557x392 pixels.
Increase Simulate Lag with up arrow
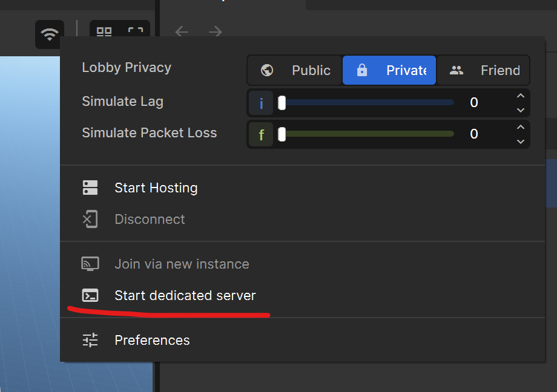pos(521,96)
